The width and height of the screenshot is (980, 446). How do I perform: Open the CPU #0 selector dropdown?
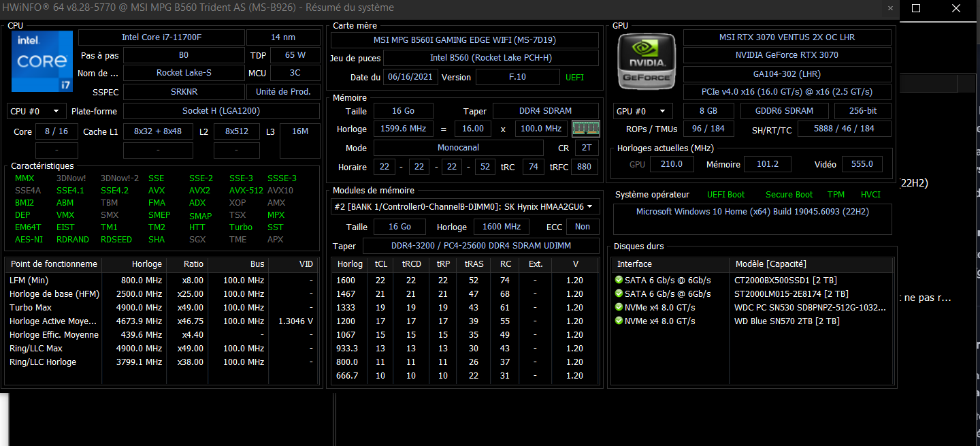point(37,111)
